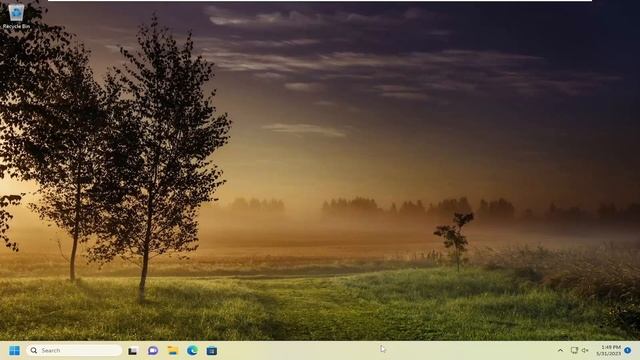Open network settings tray icon
The height and width of the screenshot is (360, 640).
[574, 350]
